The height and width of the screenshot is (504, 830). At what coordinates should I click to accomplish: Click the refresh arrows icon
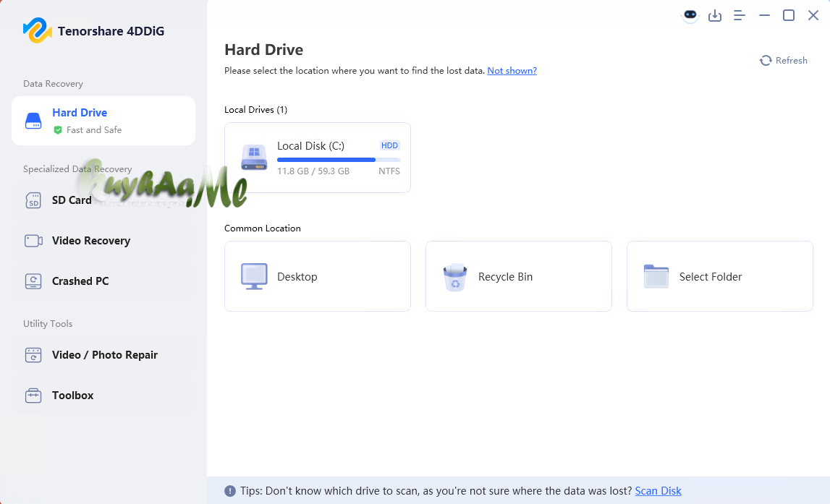(766, 60)
